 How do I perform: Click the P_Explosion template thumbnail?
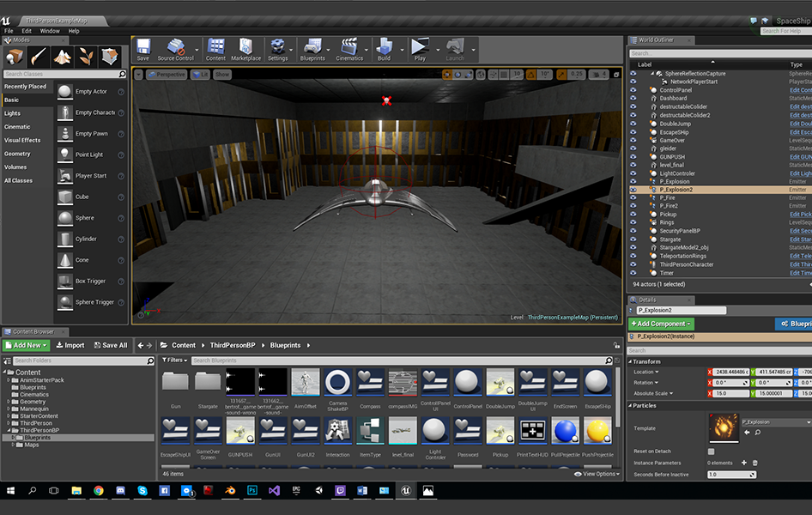point(723,427)
